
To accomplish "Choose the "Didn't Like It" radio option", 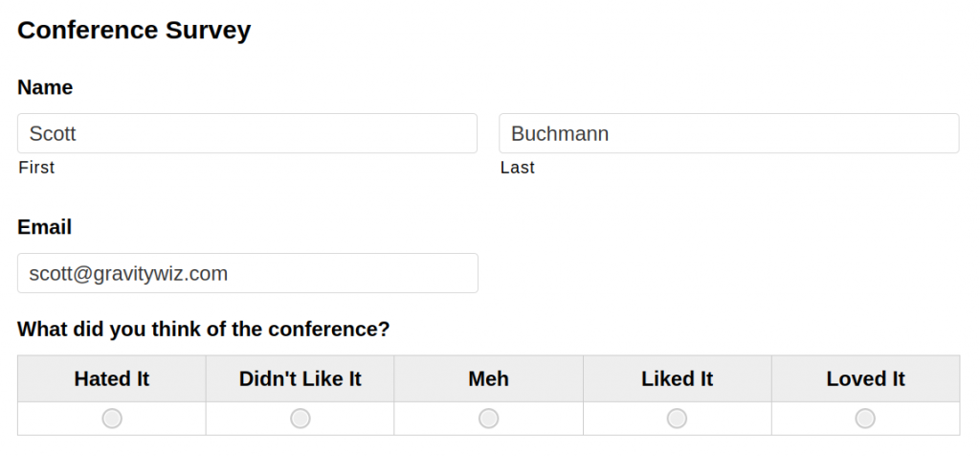I will [x=301, y=419].
